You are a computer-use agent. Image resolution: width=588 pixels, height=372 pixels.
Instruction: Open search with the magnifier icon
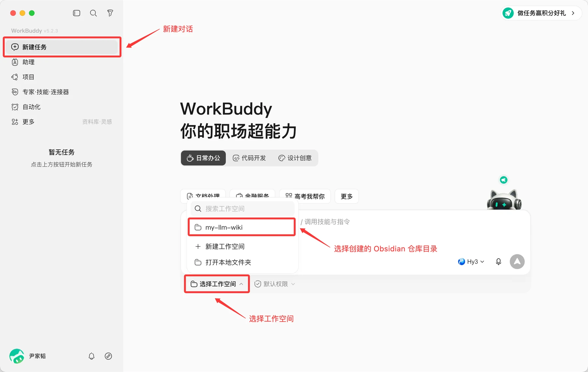(x=93, y=13)
